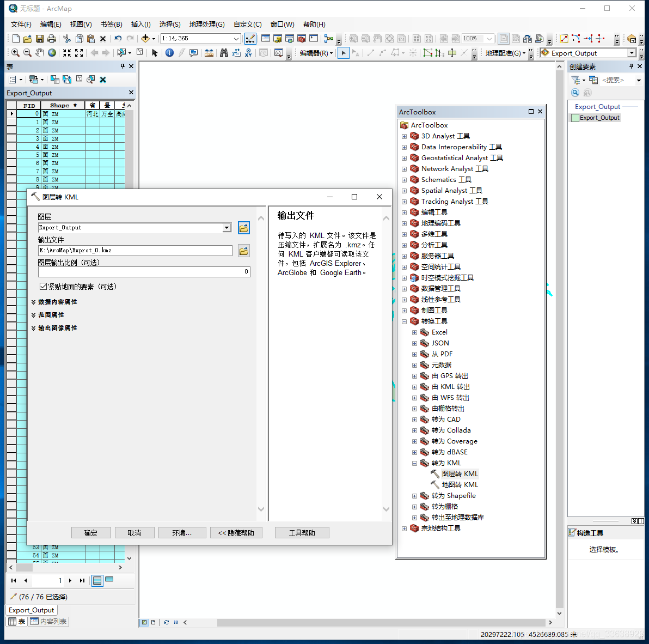Image resolution: width=649 pixels, height=644 pixels.
Task: Click the Full Extent globe icon
Action: (52, 53)
